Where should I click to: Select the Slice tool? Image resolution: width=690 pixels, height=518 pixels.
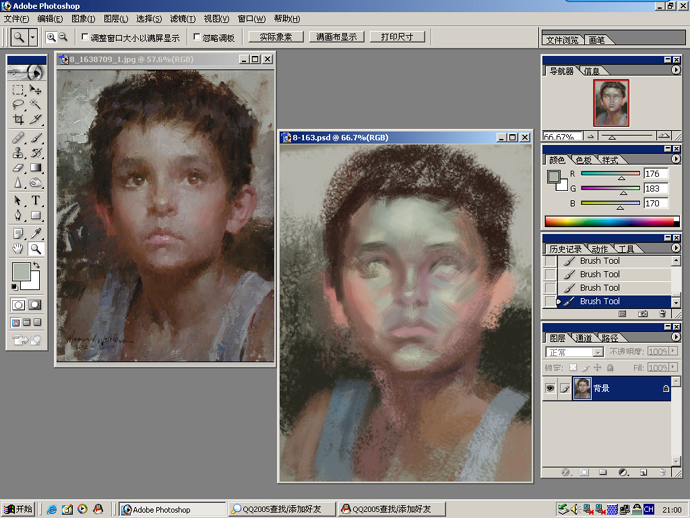[36, 119]
